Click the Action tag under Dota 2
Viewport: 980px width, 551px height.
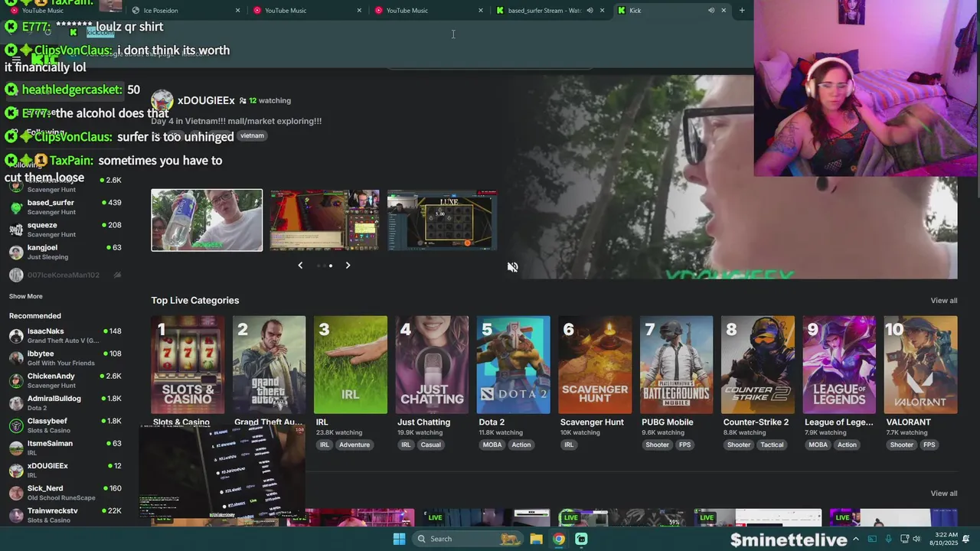pos(521,445)
